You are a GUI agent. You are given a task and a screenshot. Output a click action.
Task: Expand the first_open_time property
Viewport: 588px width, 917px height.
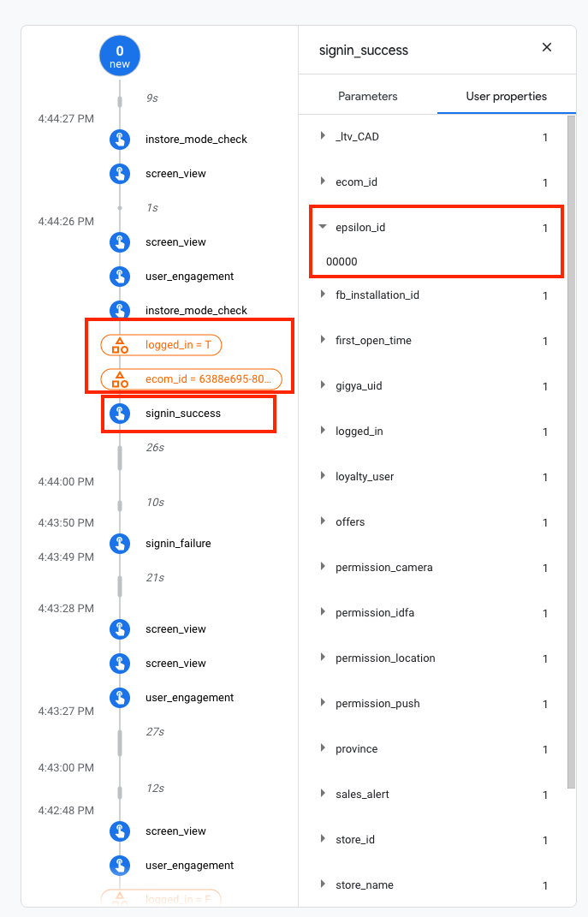pyautogui.click(x=323, y=340)
